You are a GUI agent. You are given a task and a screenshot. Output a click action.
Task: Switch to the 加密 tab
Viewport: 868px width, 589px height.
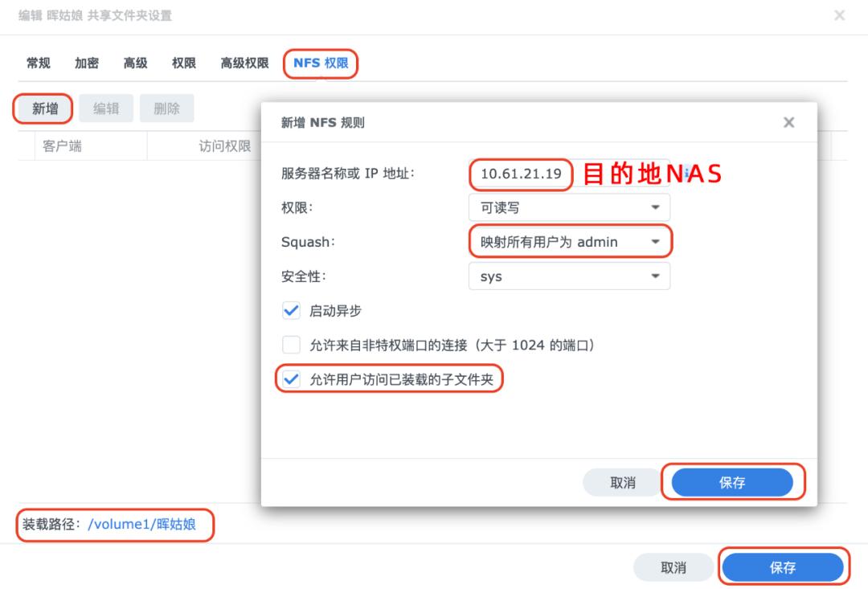pos(87,63)
